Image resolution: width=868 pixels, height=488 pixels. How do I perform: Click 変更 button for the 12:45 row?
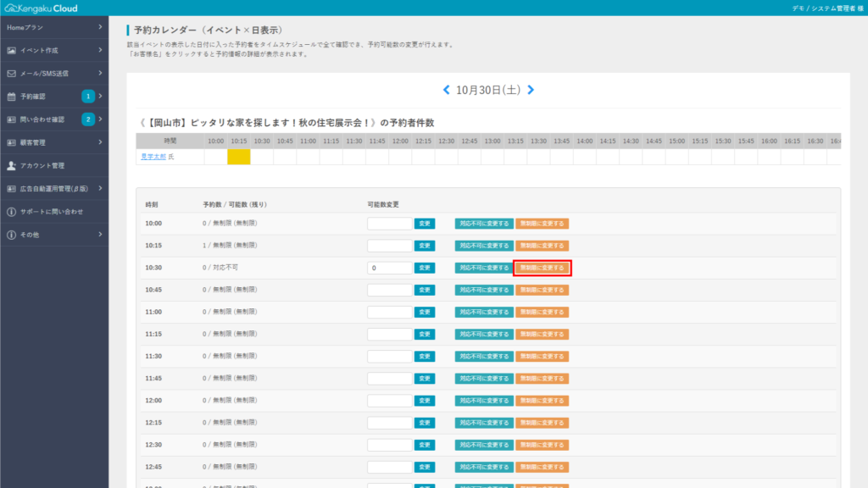click(x=425, y=467)
